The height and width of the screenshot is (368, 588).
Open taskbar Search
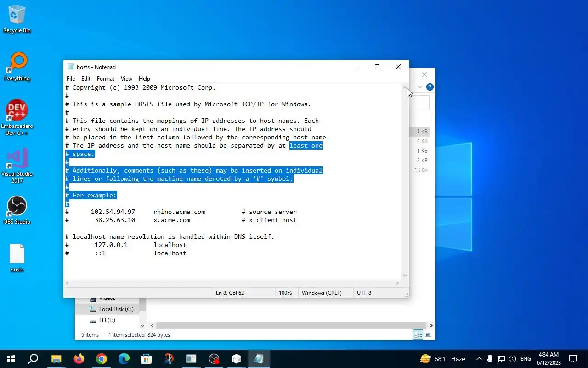pyautogui.click(x=33, y=359)
